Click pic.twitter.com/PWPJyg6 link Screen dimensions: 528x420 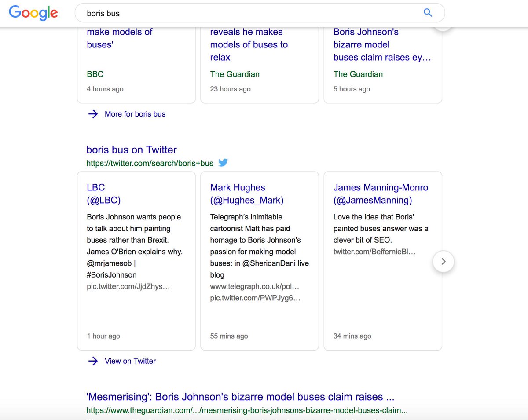click(255, 298)
